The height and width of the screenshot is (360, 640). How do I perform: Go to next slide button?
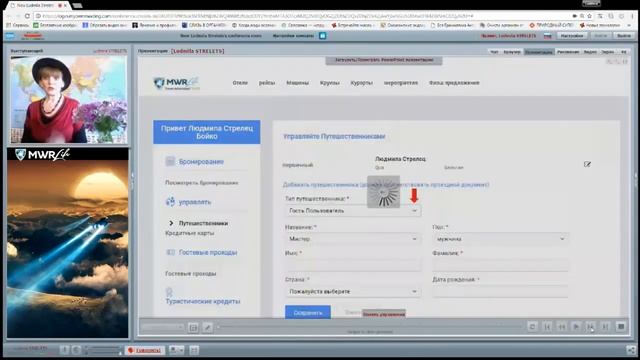tap(591, 327)
